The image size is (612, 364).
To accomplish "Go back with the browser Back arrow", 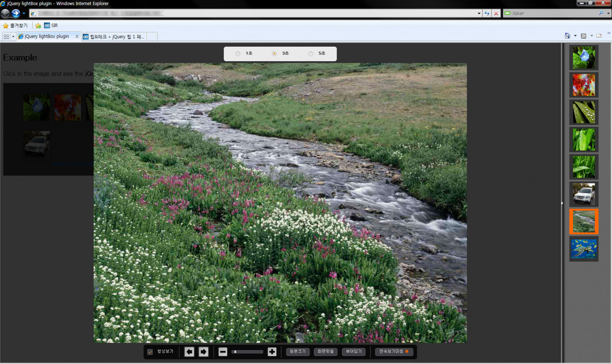I will point(5,13).
